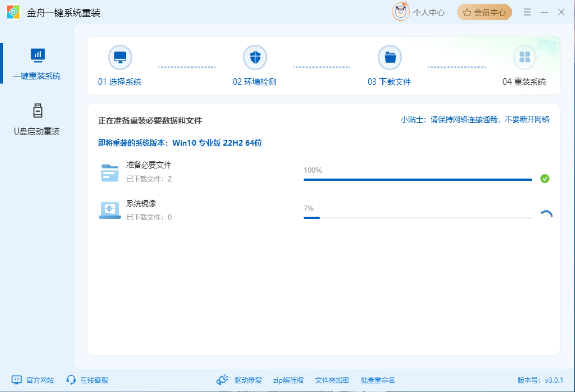
Task: Click the 已下载文件: 2 count
Action: tap(149, 179)
